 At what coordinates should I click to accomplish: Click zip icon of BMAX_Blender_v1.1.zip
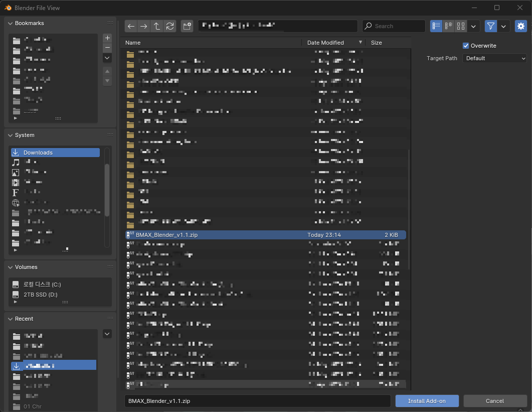130,235
